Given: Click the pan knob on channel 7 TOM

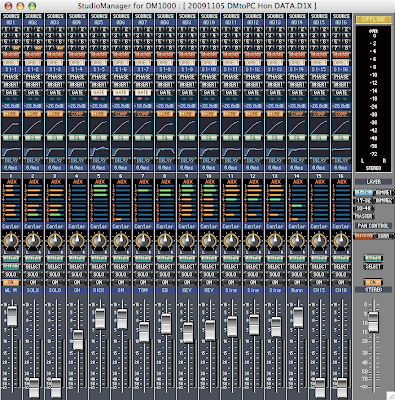Looking at the screenshot, I should (143, 241).
